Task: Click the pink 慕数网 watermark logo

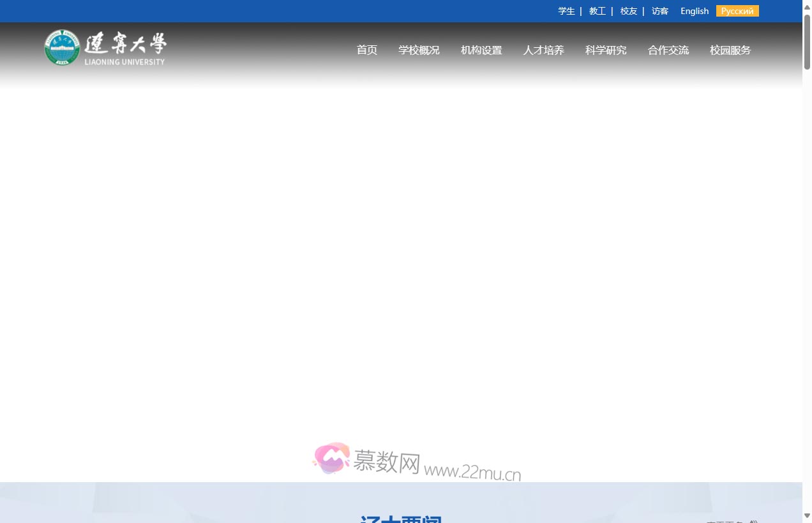Action: point(331,459)
